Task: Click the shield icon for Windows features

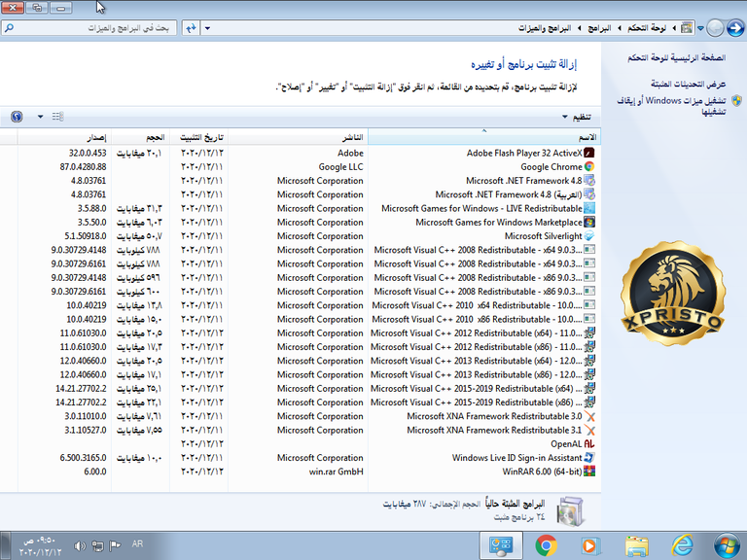Action: [736, 100]
